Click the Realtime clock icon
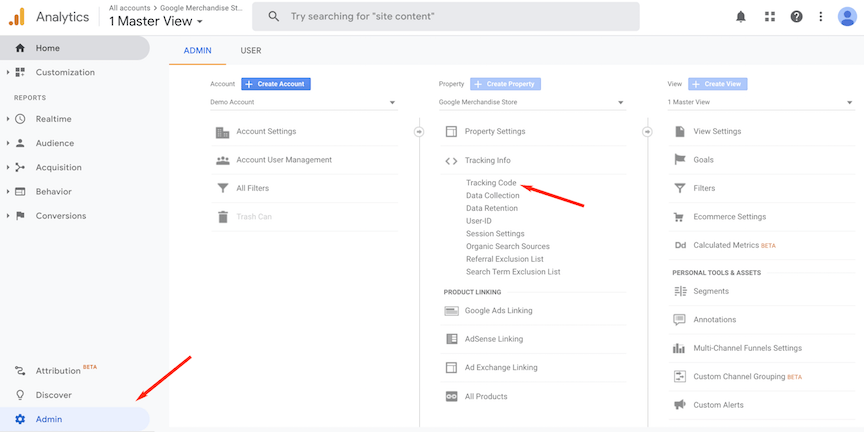The width and height of the screenshot is (864, 432). pos(20,118)
